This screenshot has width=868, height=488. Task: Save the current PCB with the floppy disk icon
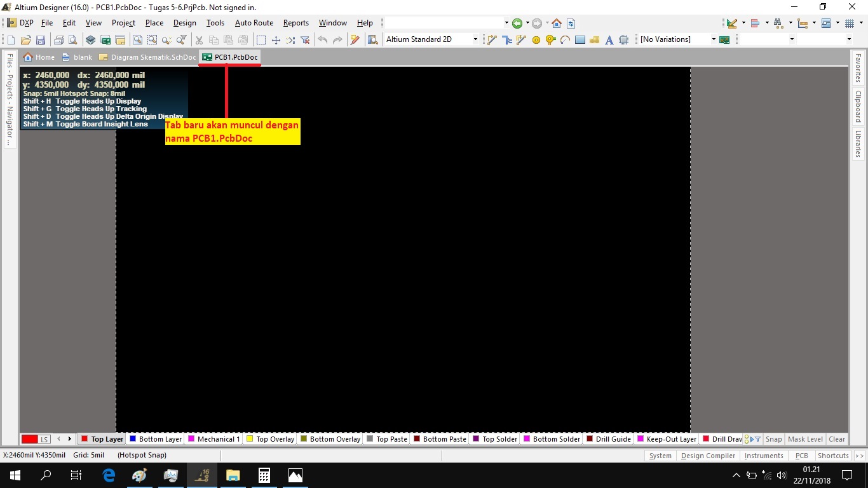coord(41,39)
